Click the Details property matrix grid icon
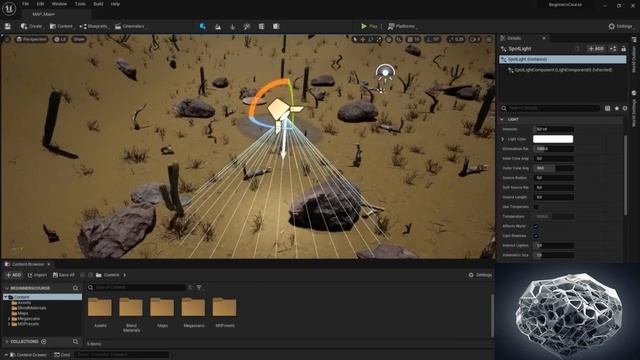Image resolution: width=640 pixels, height=360 pixels. (x=607, y=108)
